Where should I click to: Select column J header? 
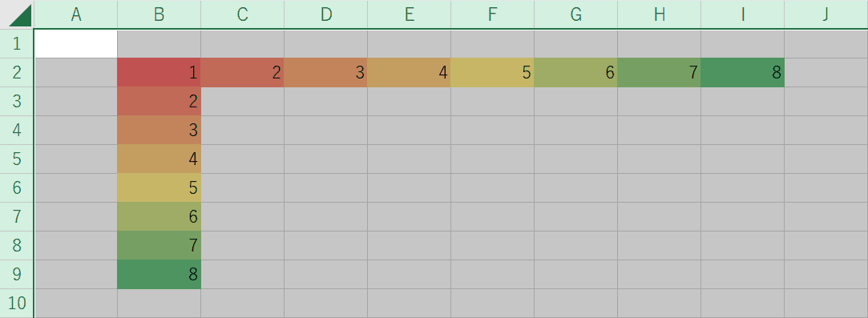[x=826, y=14]
